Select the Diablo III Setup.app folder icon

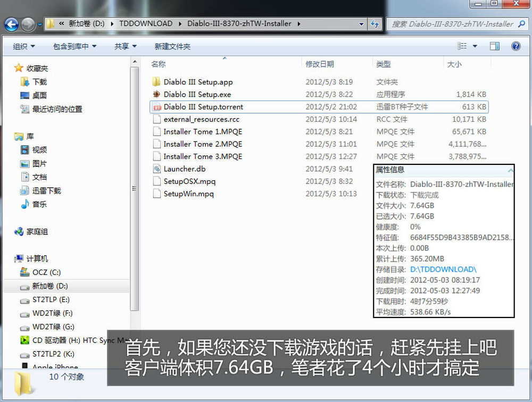pos(156,82)
